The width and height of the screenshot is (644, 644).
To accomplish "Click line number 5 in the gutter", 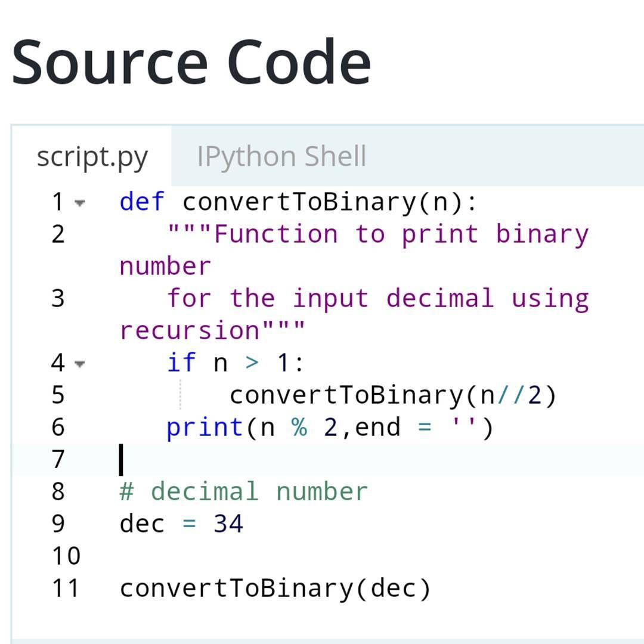I will (58, 395).
